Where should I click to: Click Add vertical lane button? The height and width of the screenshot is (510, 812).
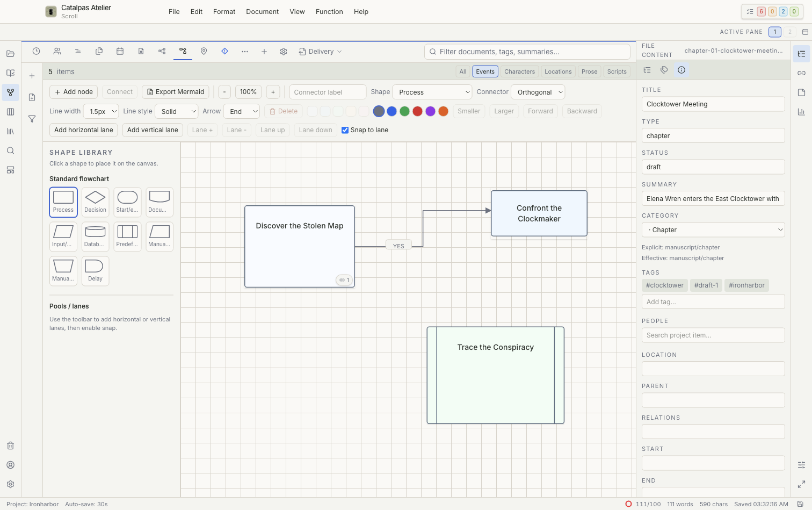coord(153,130)
